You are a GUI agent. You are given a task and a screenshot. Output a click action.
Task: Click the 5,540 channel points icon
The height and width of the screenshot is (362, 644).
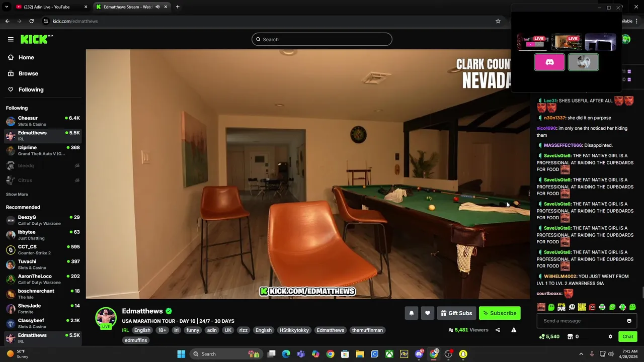[541, 336]
